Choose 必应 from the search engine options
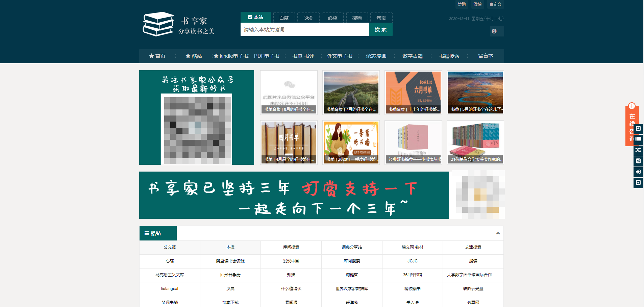Screen dimensions: 644x307 [332, 18]
